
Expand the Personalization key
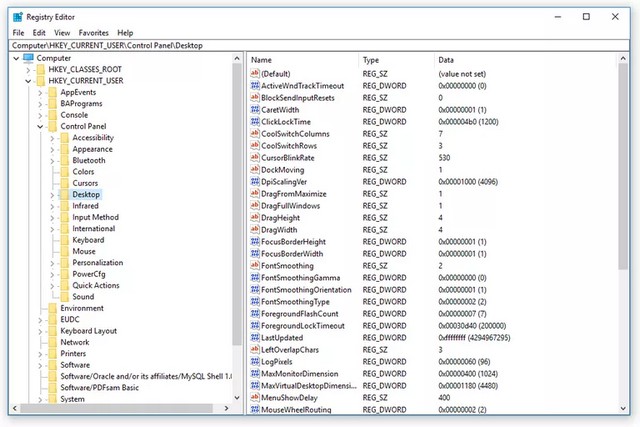click(x=52, y=263)
